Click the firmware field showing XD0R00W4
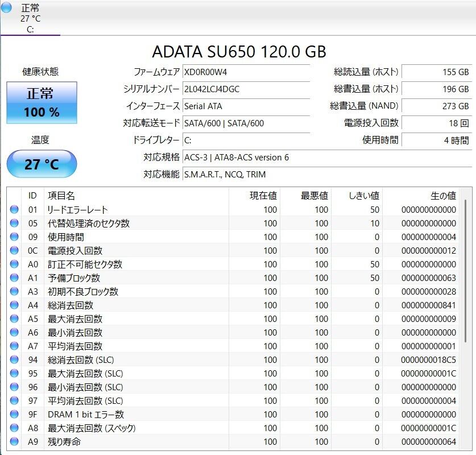Image resolution: width=476 pixels, height=455 pixels. [246, 72]
